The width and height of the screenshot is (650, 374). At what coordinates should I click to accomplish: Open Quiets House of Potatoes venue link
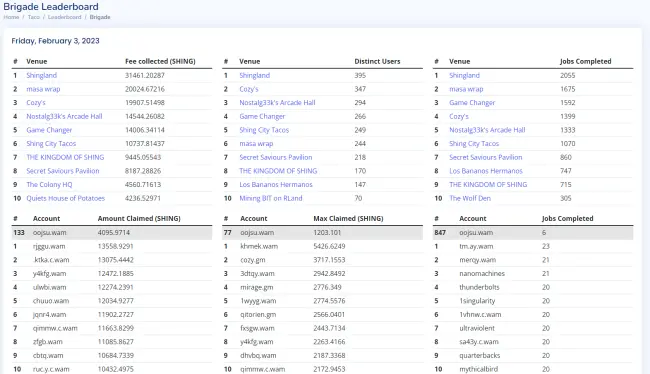coord(65,199)
